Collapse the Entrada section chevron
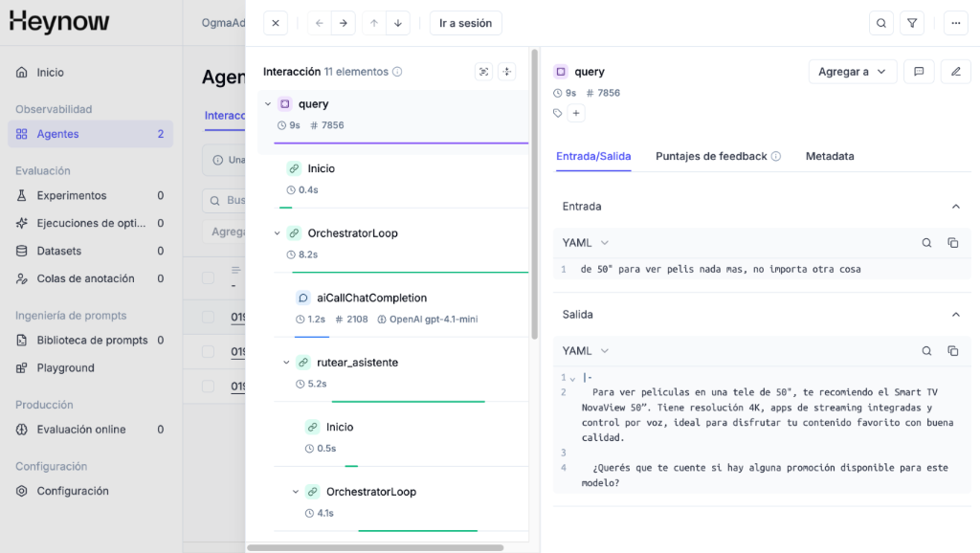This screenshot has width=980, height=553. point(955,207)
